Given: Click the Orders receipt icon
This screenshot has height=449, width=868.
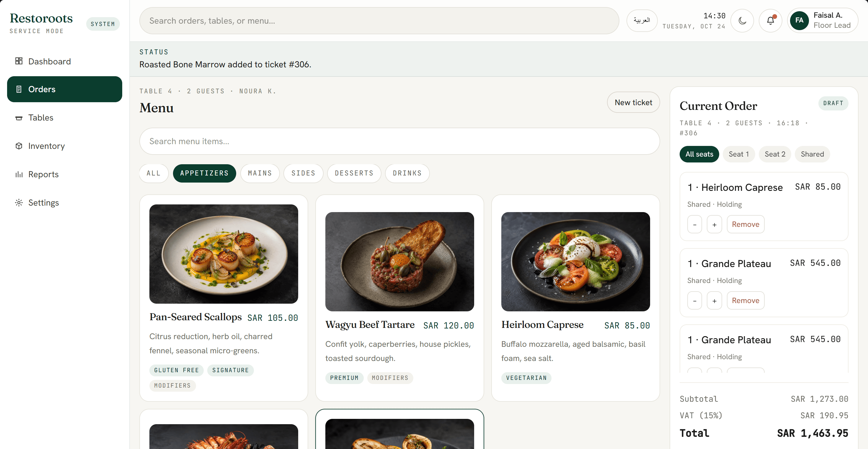Looking at the screenshot, I should (x=19, y=89).
